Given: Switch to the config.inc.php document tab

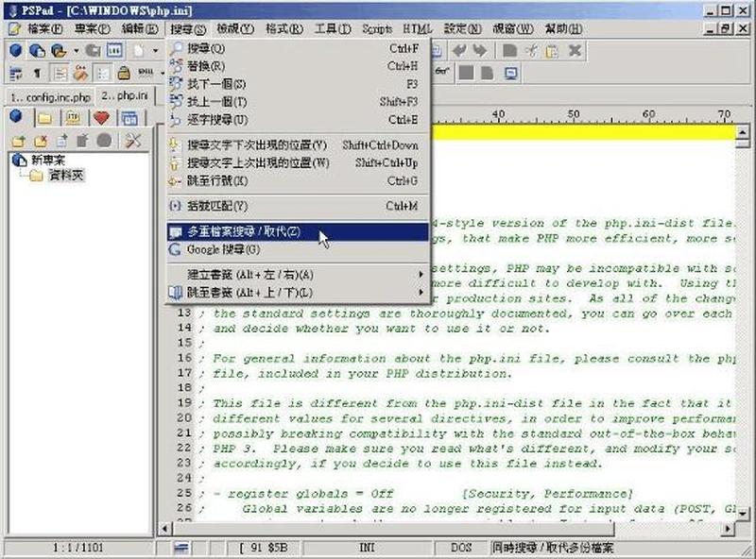Looking at the screenshot, I should (50, 97).
